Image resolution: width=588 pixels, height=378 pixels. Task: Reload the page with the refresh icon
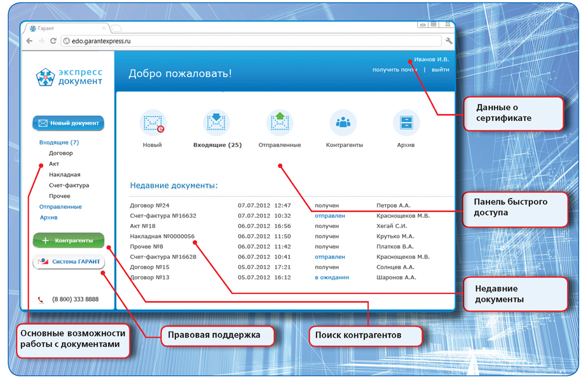coord(53,41)
